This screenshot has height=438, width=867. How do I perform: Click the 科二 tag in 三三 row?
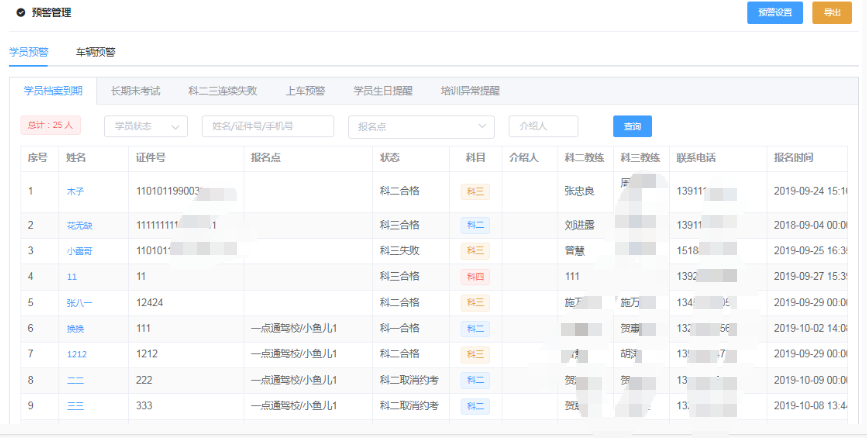(x=475, y=406)
